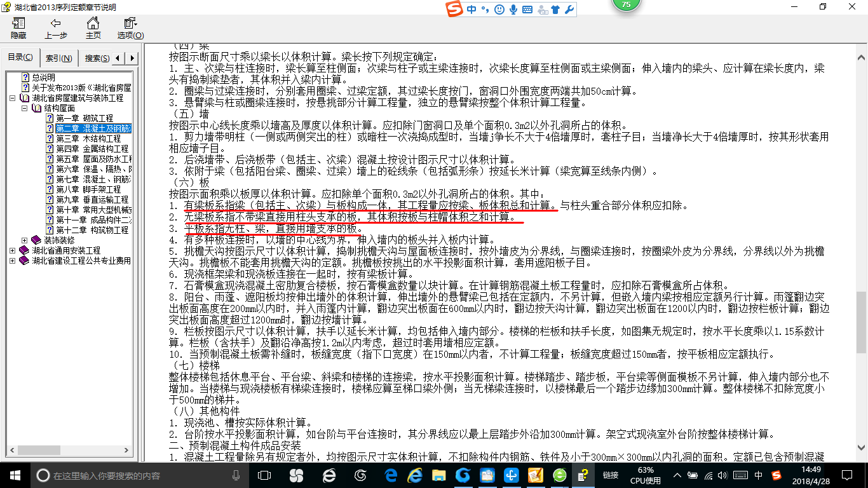Select 第三章 木结构工程 chapter

click(x=88, y=139)
